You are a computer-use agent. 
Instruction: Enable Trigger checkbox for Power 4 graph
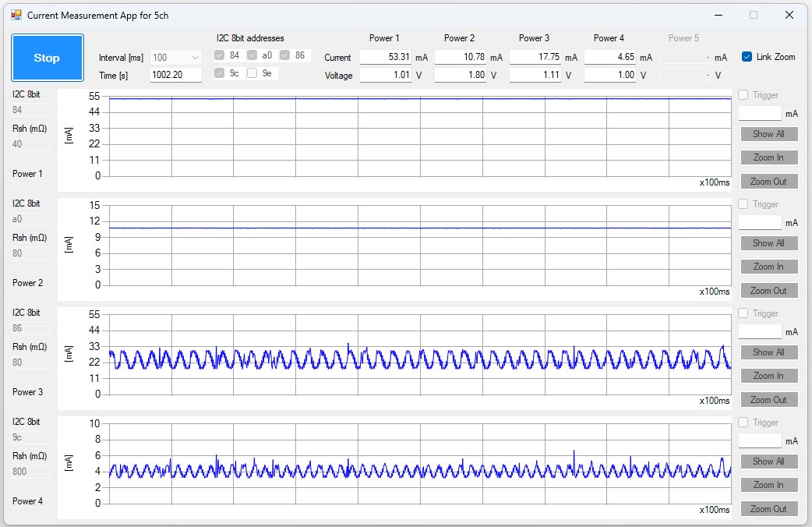[x=743, y=423]
